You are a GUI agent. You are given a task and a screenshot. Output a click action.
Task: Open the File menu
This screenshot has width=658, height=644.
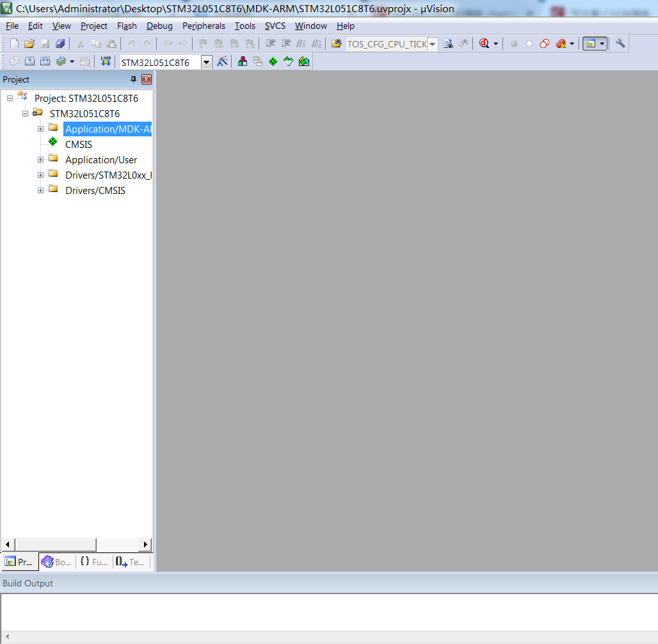coord(12,26)
